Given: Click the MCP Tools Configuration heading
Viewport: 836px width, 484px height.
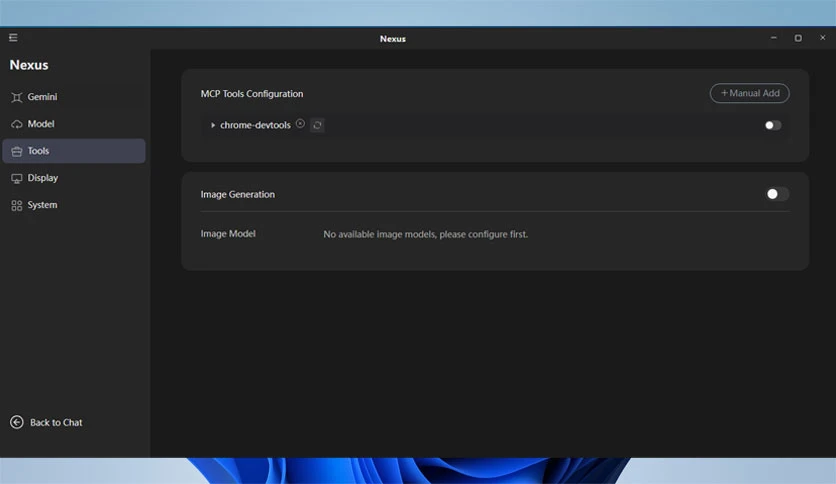Looking at the screenshot, I should [252, 94].
